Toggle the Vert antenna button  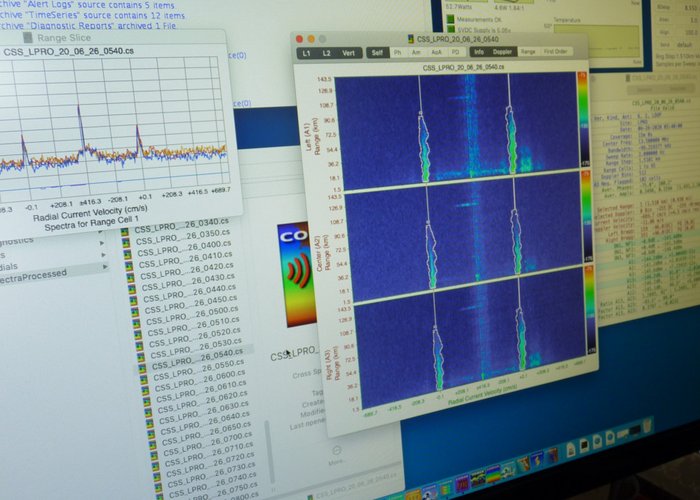(x=349, y=53)
